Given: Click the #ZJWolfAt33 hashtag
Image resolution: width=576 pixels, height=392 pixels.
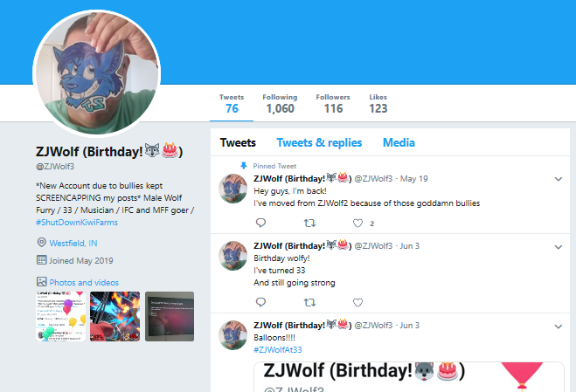Looking at the screenshot, I should pyautogui.click(x=278, y=350).
